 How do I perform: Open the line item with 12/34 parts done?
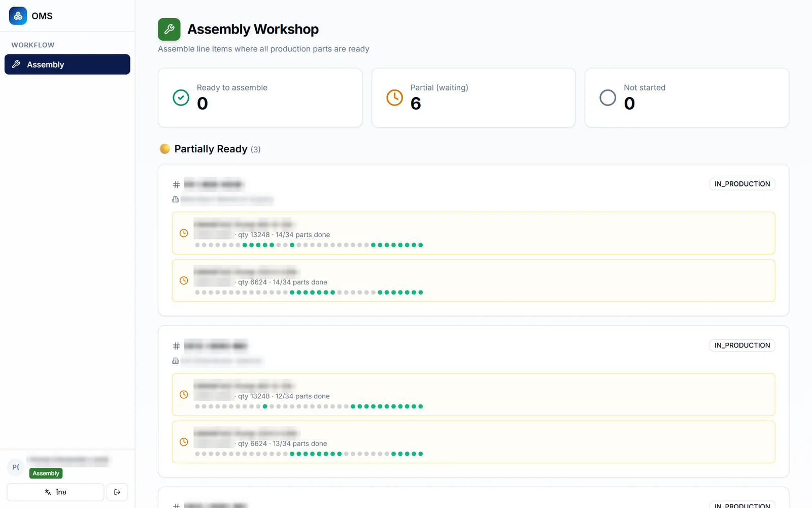coord(473,395)
